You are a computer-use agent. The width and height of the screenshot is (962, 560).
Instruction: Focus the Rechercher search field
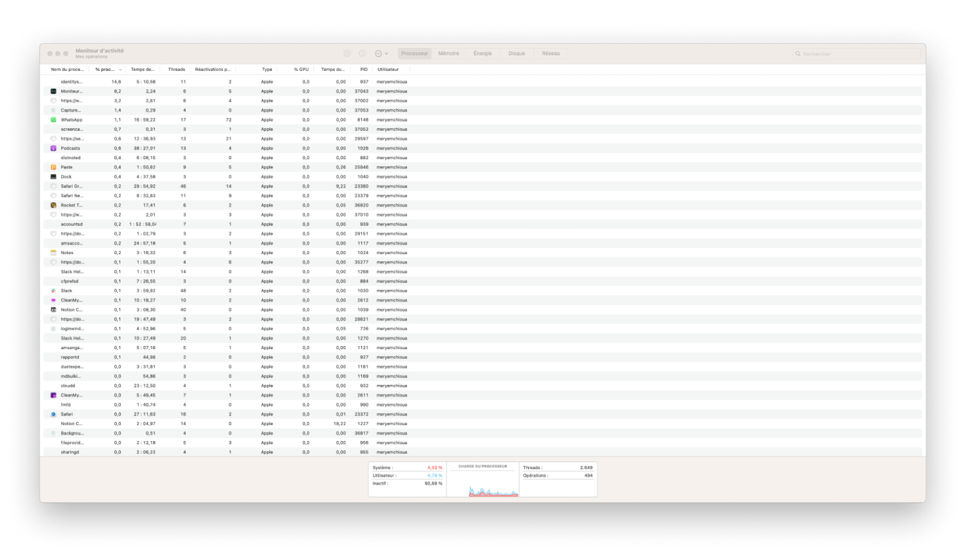[x=857, y=54]
